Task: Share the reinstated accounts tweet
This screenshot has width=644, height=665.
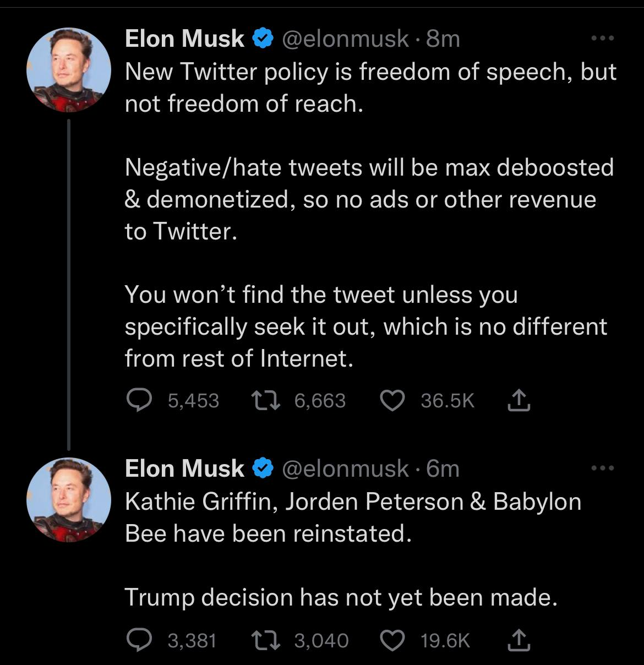Action: (x=519, y=640)
